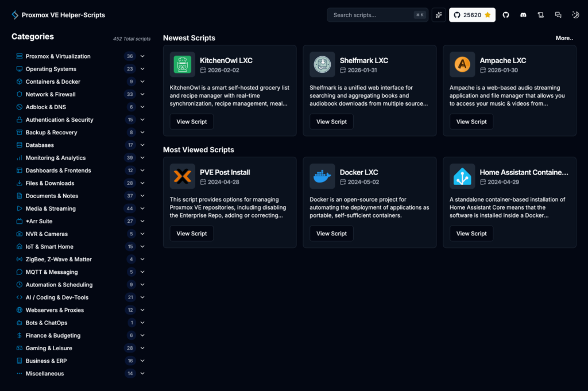Open the AI / Coding & Dev-Tools category
Image resolution: width=588 pixels, height=391 pixels.
(57, 297)
